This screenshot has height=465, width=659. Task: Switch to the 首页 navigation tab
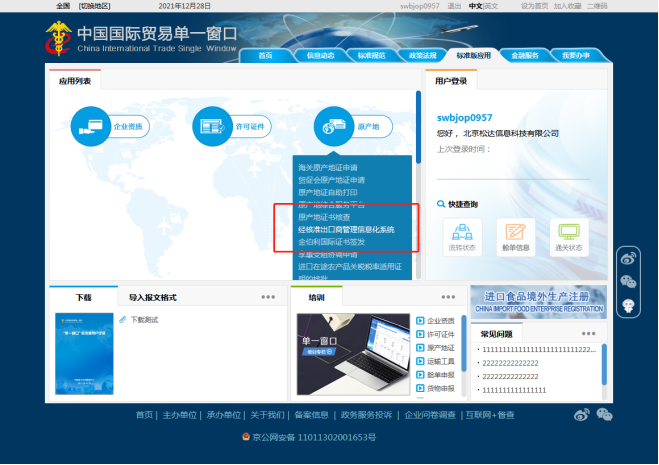(265, 55)
